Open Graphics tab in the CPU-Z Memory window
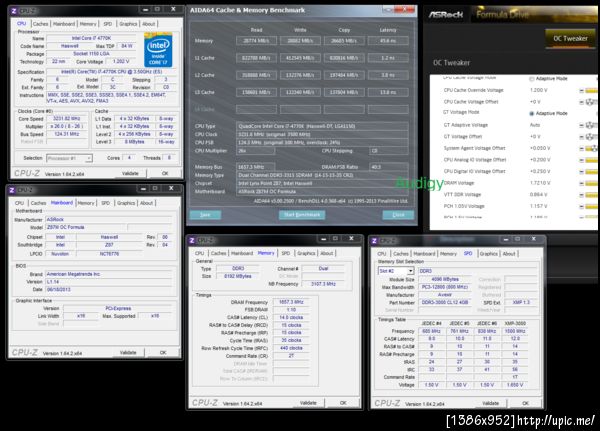 [x=306, y=253]
